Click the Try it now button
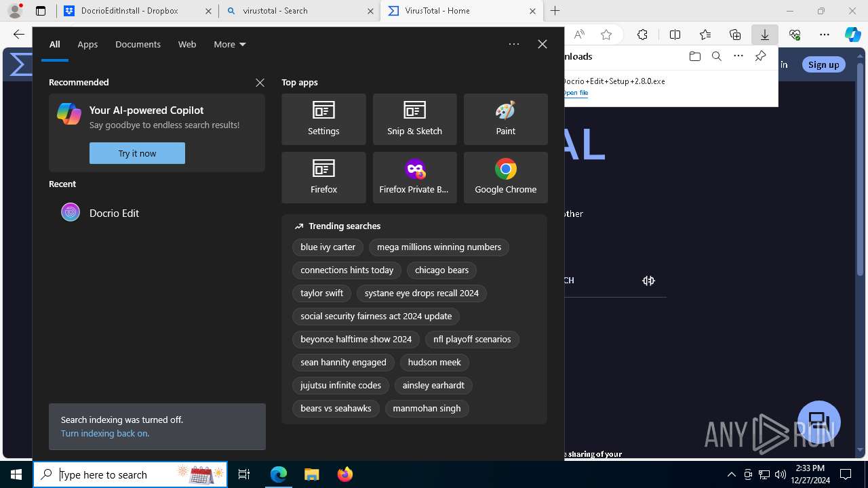The image size is (868, 488). point(137,153)
